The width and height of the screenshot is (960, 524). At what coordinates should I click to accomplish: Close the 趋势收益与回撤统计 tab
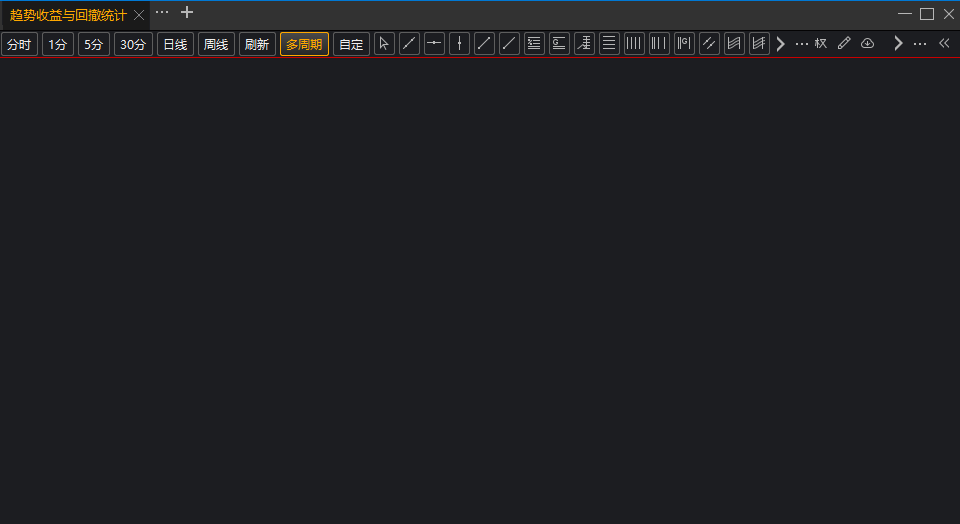[139, 15]
